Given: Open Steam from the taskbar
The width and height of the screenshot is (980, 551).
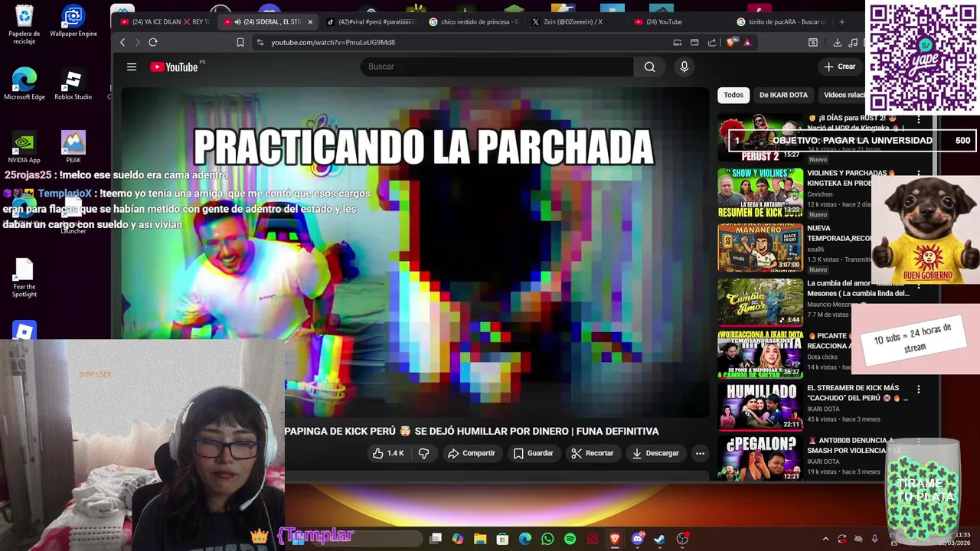Looking at the screenshot, I should click(659, 539).
